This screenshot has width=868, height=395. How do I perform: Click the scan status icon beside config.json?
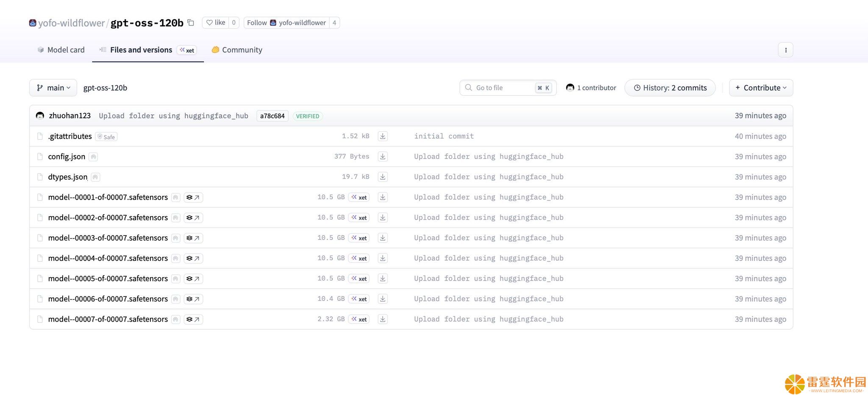94,157
